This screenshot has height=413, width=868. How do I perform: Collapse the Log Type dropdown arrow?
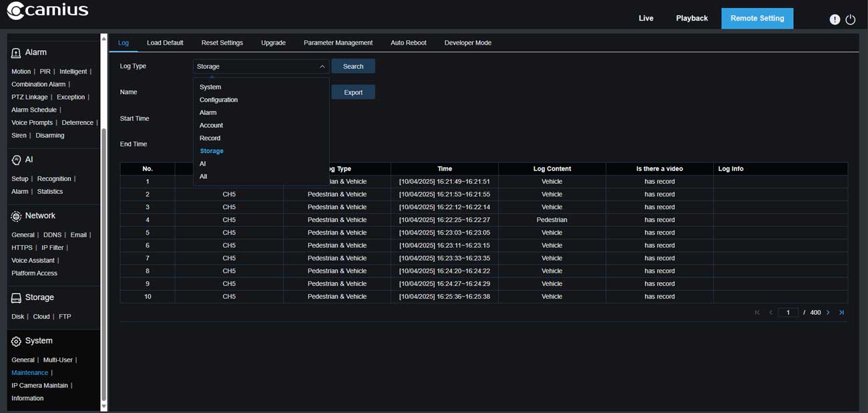coord(322,66)
